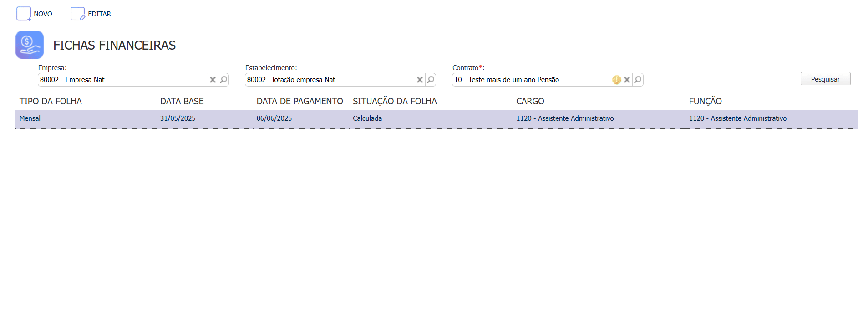Select the Mensal payroll row
The width and height of the screenshot is (868, 312).
click(30, 118)
